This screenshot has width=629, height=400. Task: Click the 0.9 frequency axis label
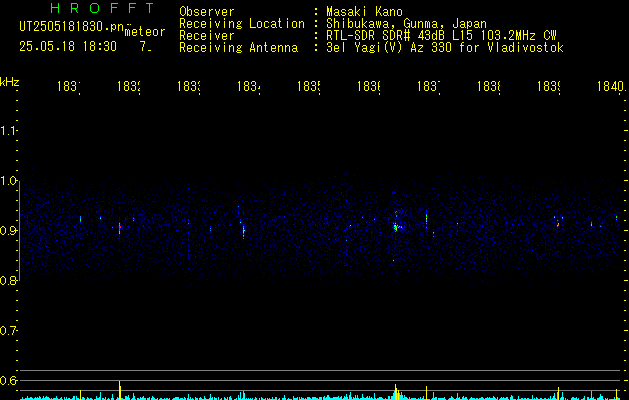(8, 230)
